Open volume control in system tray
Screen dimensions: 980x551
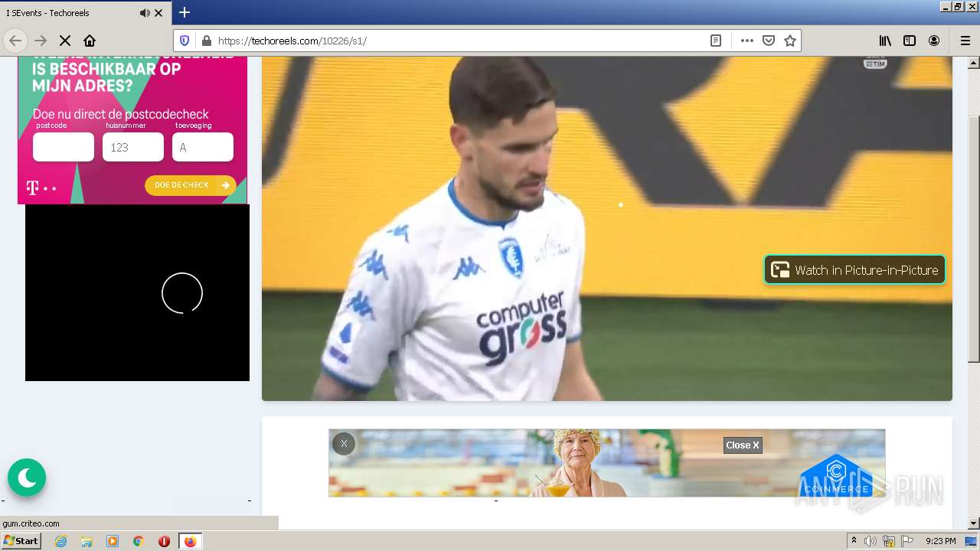pyautogui.click(x=871, y=541)
